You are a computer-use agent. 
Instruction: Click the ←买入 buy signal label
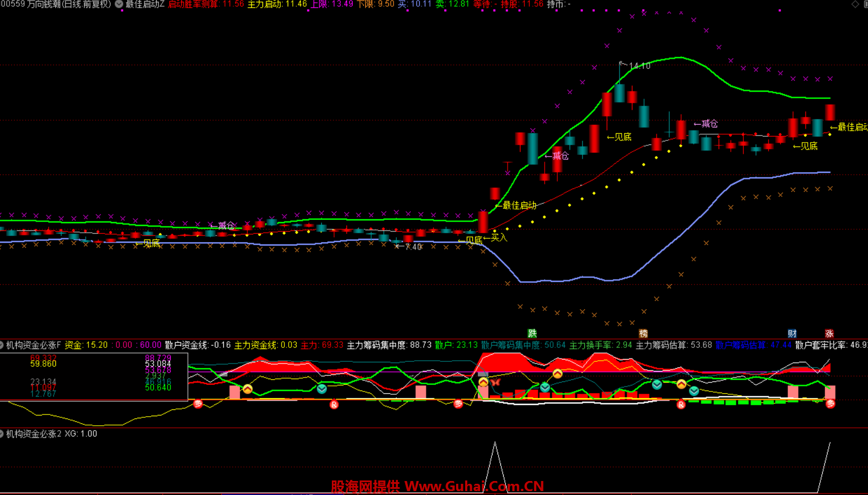(x=495, y=238)
